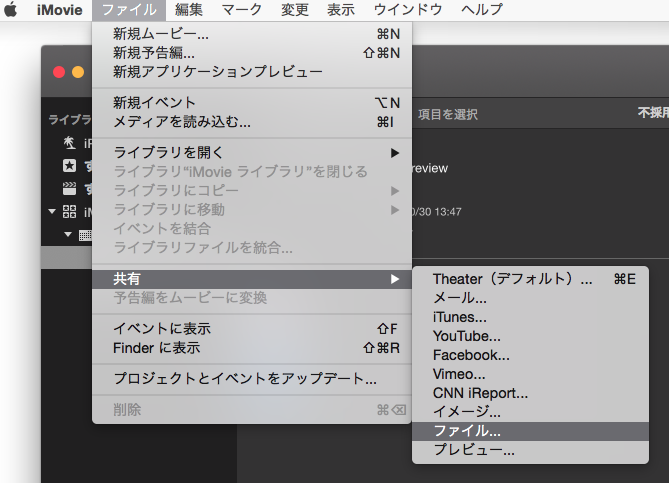
Task: Collapse the iMovie library disclosure triangle
Action: click(x=52, y=211)
